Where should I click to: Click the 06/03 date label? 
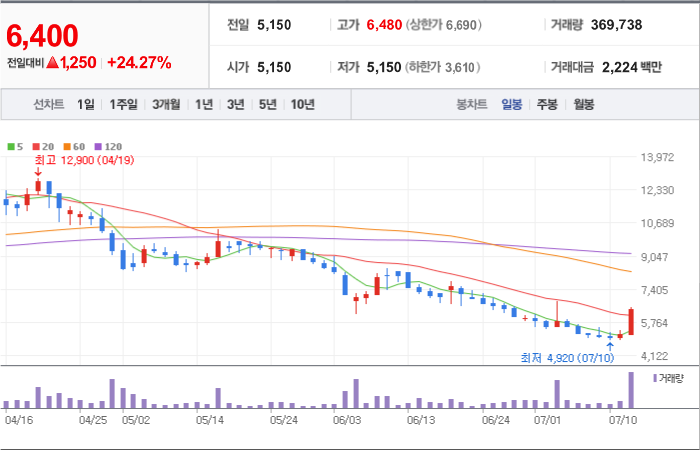347,421
